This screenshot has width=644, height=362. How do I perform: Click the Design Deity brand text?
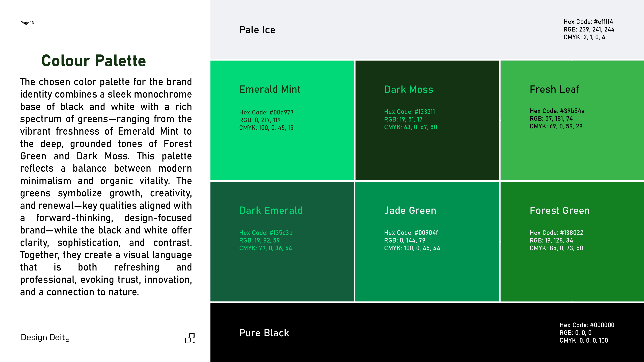pos(45,337)
